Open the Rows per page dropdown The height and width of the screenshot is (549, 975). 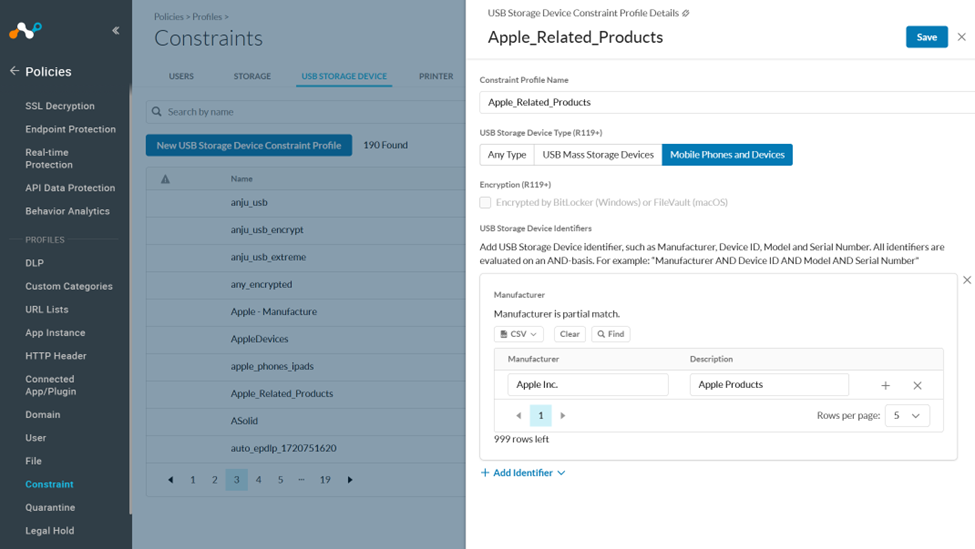(906, 415)
